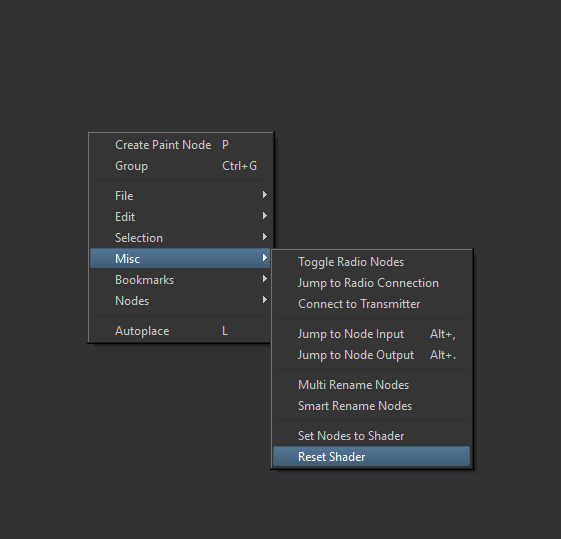Choose Group from the context menu
The width and height of the screenshot is (561, 539).
click(x=180, y=166)
